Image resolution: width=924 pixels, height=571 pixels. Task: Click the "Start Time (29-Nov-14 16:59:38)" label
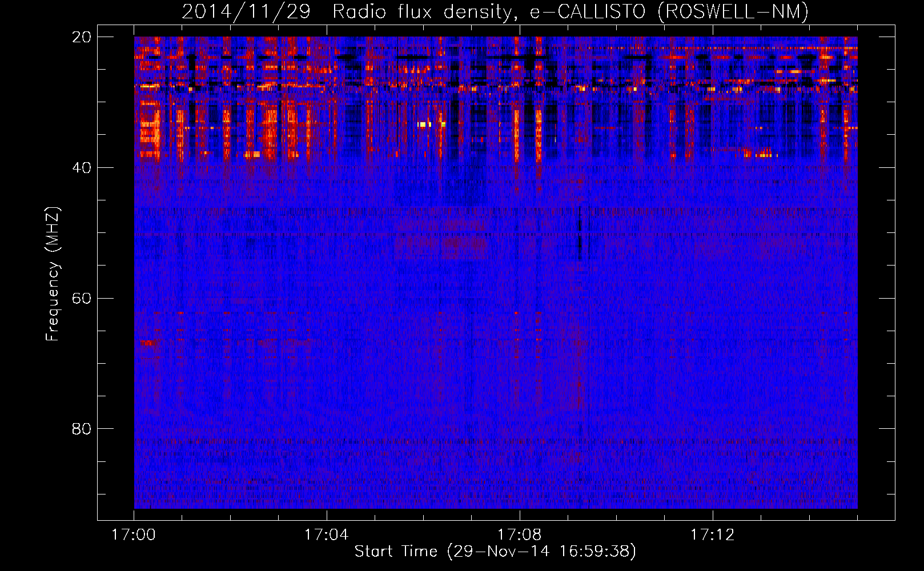click(x=495, y=552)
